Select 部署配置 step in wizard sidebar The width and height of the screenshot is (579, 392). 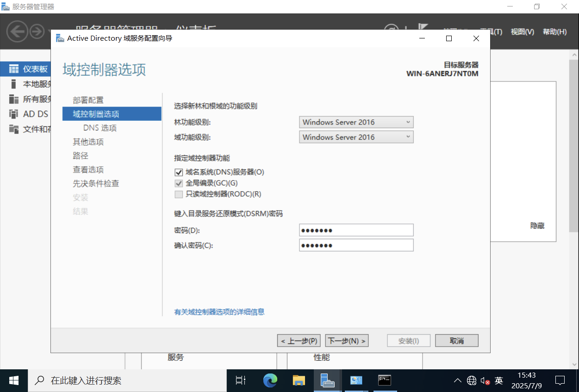[x=88, y=100]
